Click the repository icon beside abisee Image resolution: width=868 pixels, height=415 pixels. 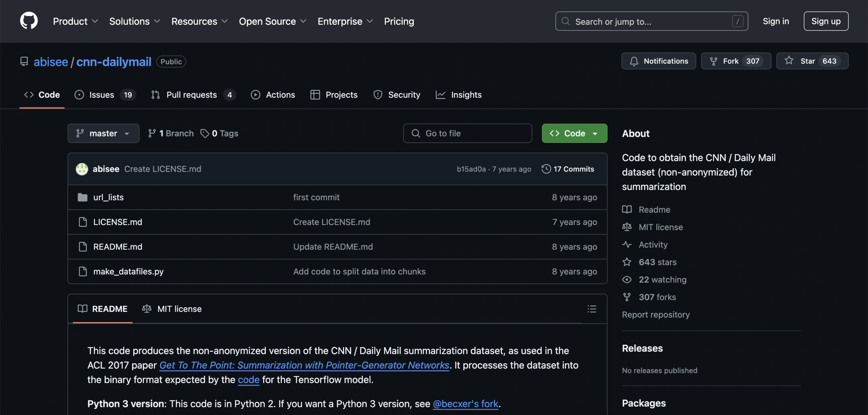point(24,61)
